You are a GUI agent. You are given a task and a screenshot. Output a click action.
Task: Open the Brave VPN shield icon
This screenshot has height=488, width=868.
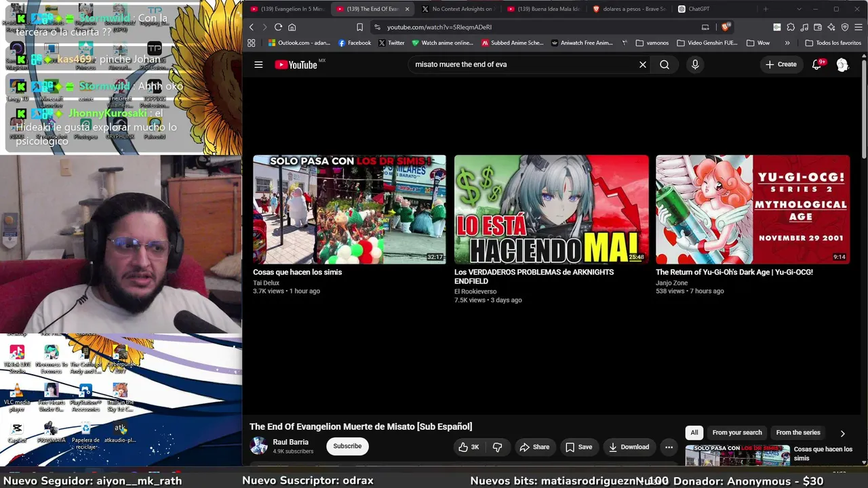coord(845,27)
